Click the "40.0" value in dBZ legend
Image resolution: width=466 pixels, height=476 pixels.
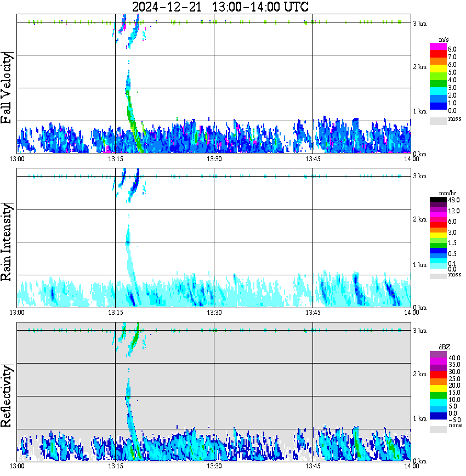coord(454,358)
